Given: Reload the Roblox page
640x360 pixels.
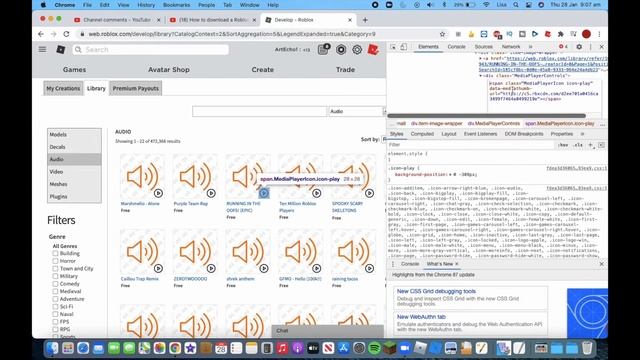Looking at the screenshot, I should [66, 34].
